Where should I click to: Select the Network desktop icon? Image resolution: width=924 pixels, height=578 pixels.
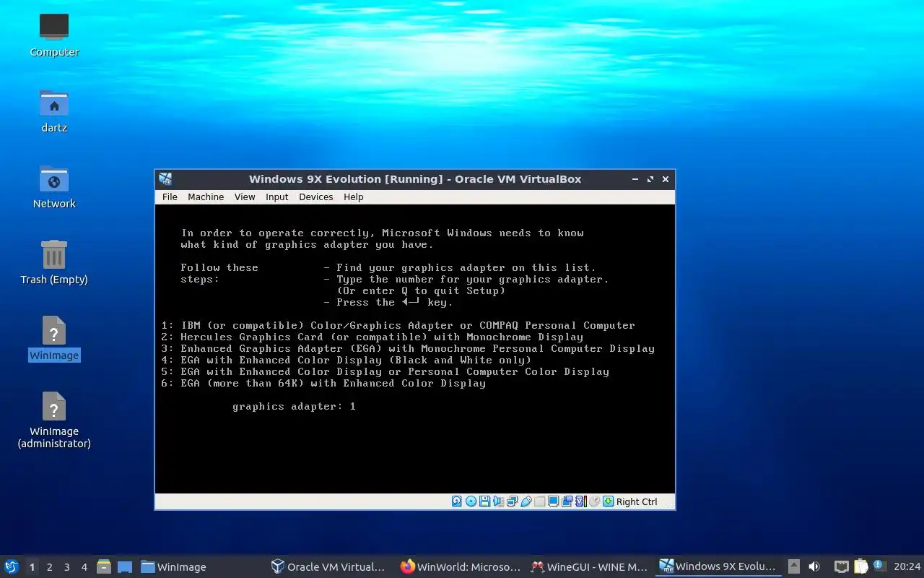tap(54, 186)
